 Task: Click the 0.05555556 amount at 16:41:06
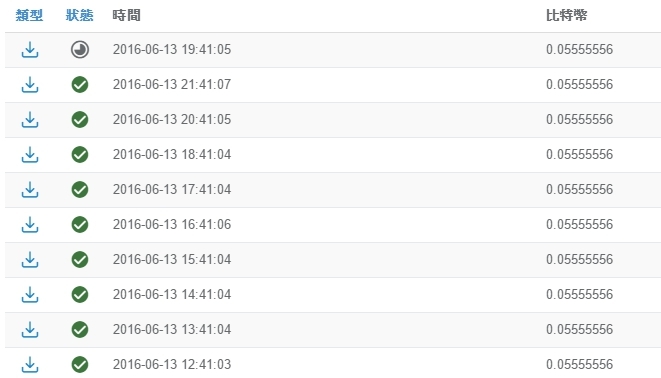click(579, 225)
